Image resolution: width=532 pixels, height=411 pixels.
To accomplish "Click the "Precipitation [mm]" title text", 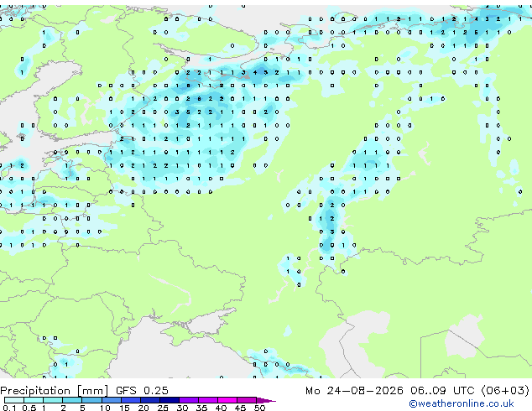I will (x=54, y=391).
